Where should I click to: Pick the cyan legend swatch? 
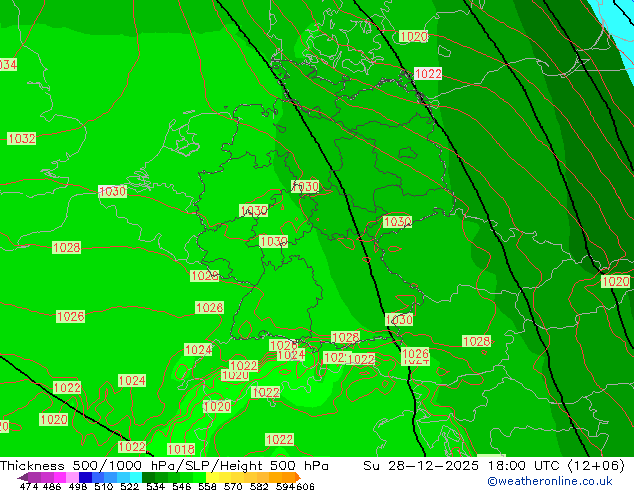pos(136,477)
